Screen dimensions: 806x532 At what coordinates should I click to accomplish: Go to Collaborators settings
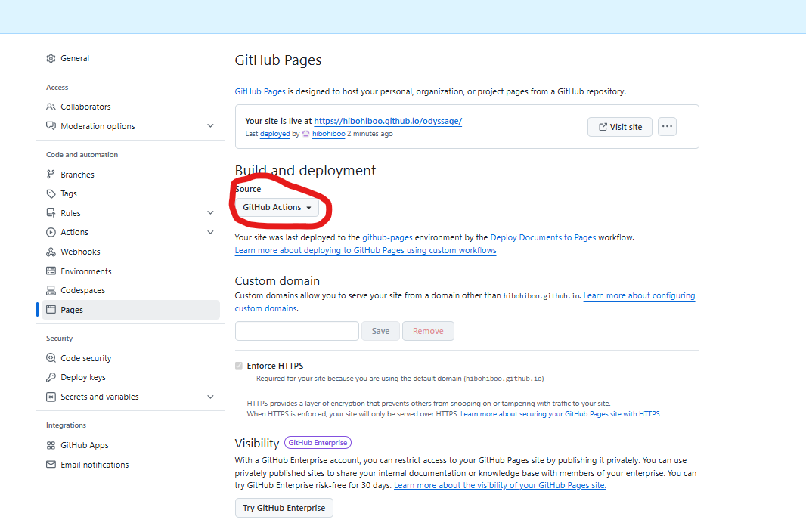(86, 107)
